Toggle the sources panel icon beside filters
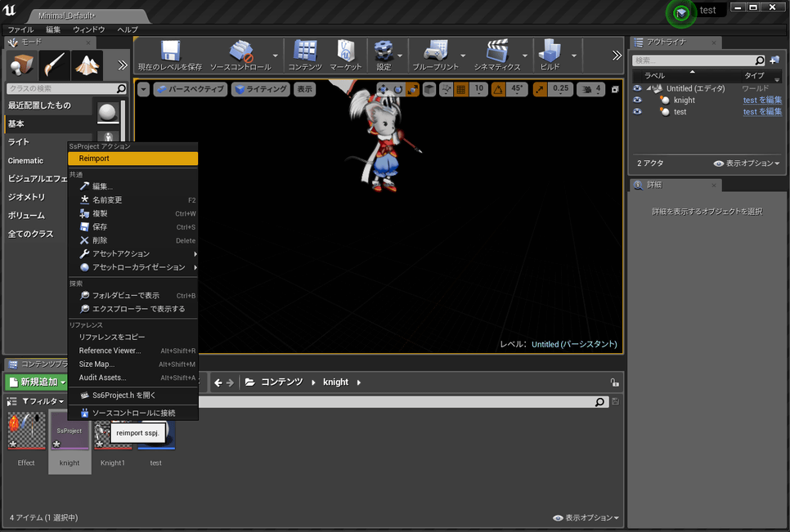 11,401
